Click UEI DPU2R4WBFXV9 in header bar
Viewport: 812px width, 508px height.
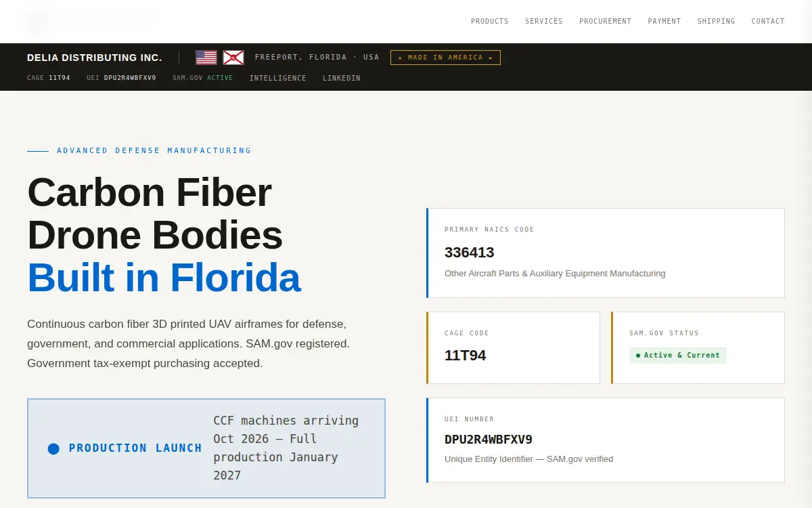[x=121, y=78]
